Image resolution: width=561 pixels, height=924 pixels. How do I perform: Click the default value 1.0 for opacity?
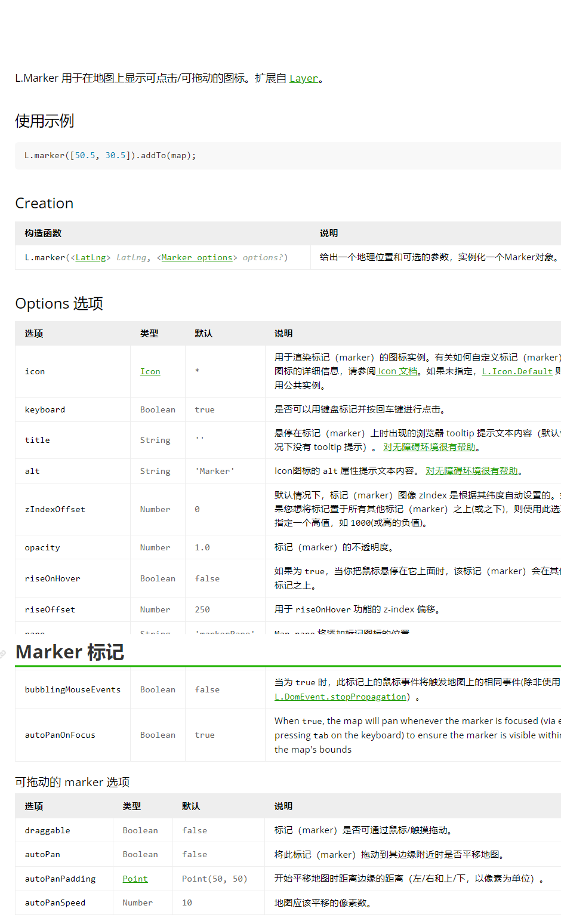pos(202,547)
